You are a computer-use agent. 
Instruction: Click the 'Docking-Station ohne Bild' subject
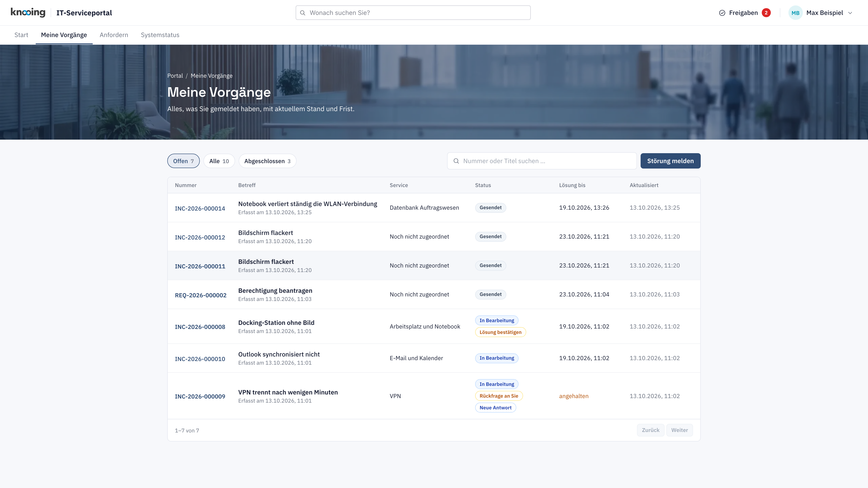tap(276, 323)
